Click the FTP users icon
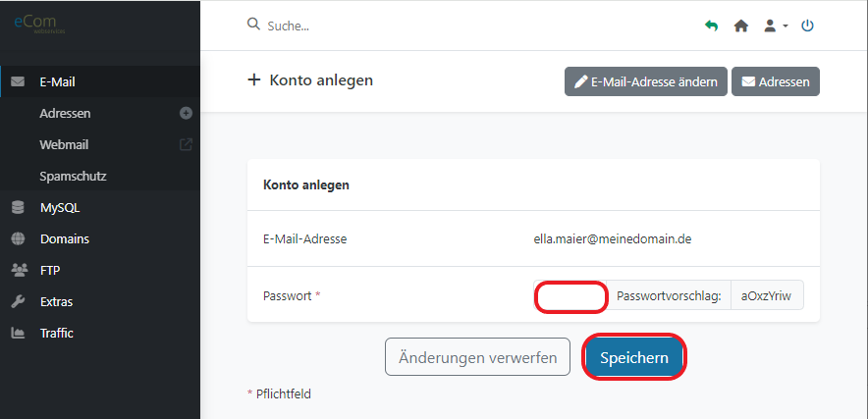 [x=18, y=270]
